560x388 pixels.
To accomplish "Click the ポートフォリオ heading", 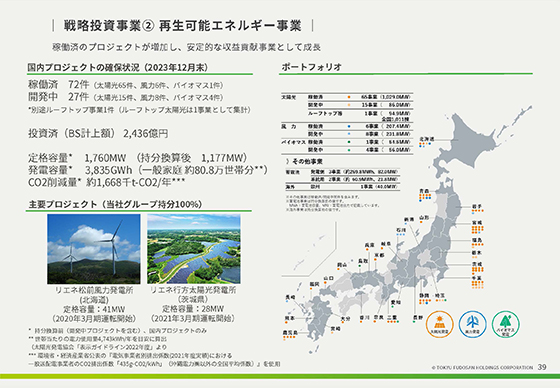I will [311, 67].
